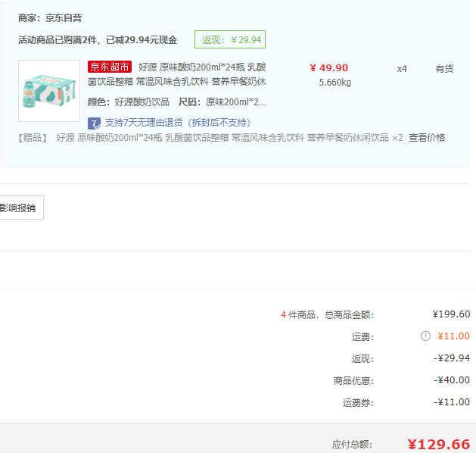The width and height of the screenshot is (476, 453).
Task: Click the gift item description 【赠品】 line
Action: [x=210, y=138]
